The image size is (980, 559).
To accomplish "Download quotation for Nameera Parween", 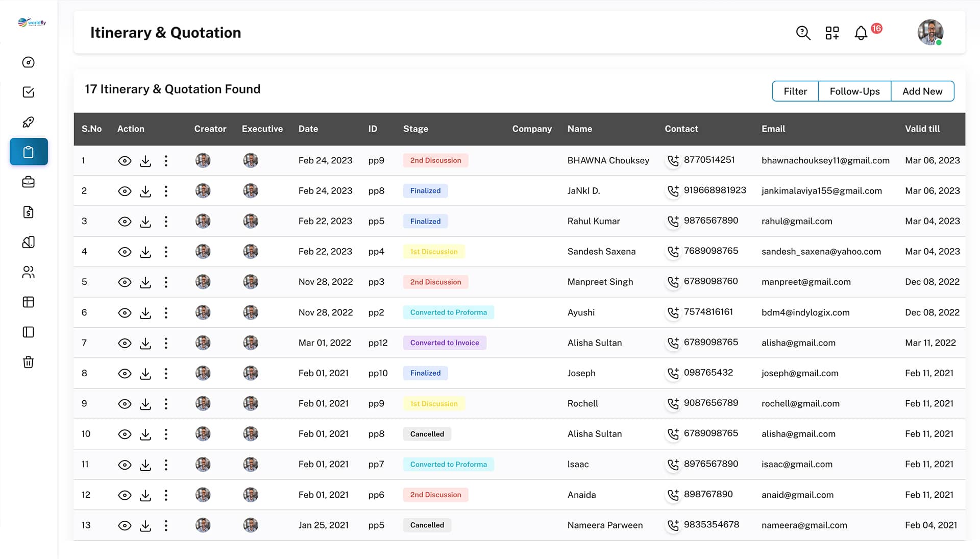I will pyautogui.click(x=145, y=526).
